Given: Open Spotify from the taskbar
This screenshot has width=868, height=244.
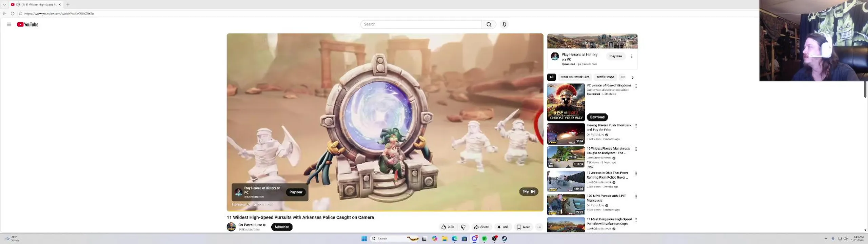Looking at the screenshot, I should coord(485,239).
